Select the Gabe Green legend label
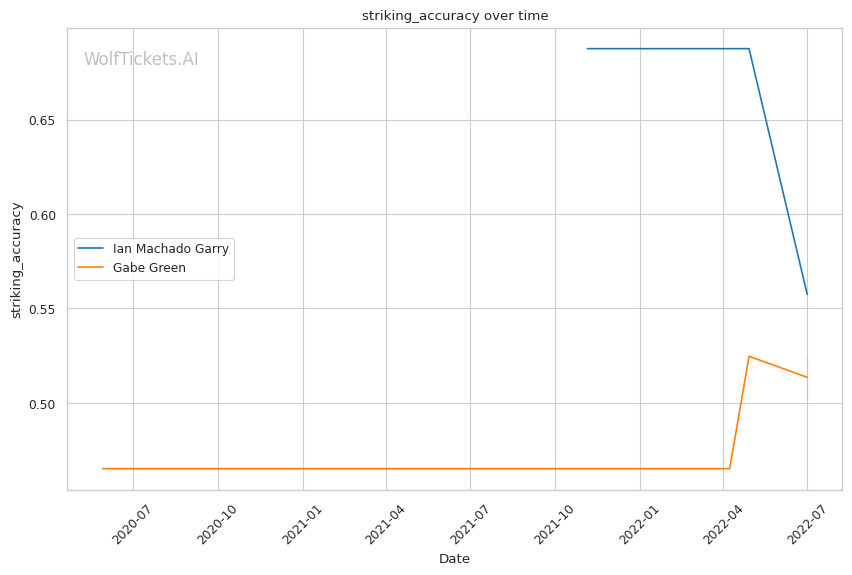 149,268
